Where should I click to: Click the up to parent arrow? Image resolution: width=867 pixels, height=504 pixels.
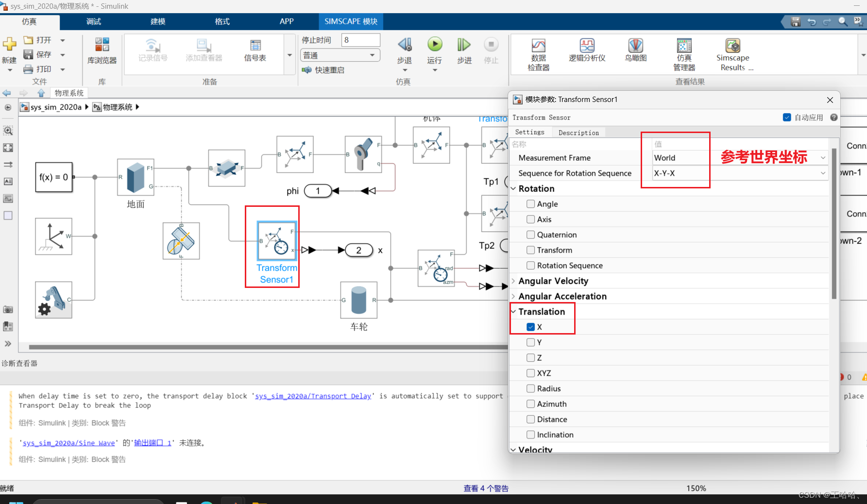pyautogui.click(x=41, y=93)
